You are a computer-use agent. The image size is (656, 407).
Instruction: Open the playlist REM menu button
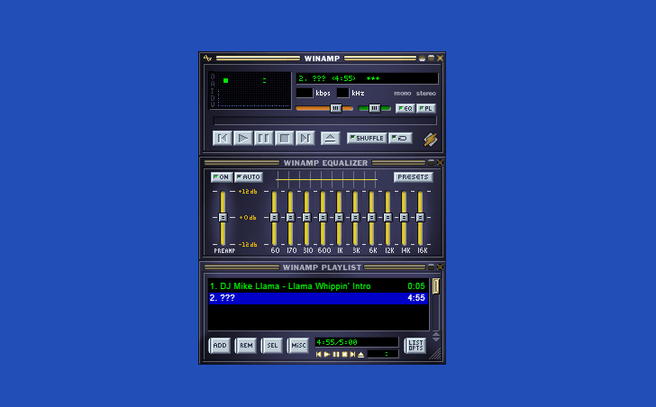pyautogui.click(x=246, y=346)
